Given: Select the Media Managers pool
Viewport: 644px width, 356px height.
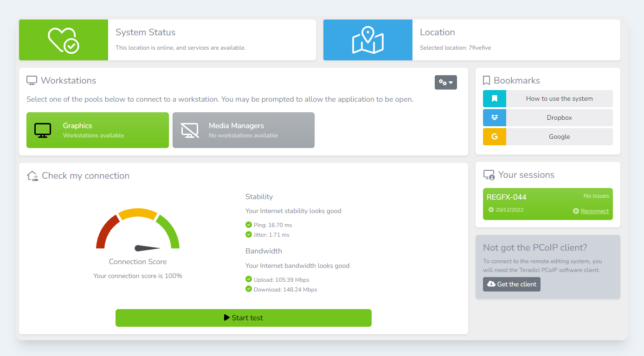Looking at the screenshot, I should tap(243, 130).
